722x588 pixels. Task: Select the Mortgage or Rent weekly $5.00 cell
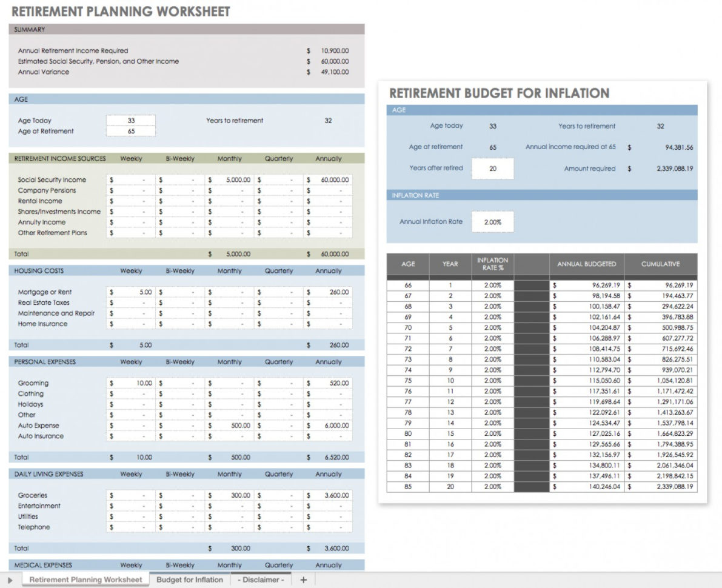[132, 292]
